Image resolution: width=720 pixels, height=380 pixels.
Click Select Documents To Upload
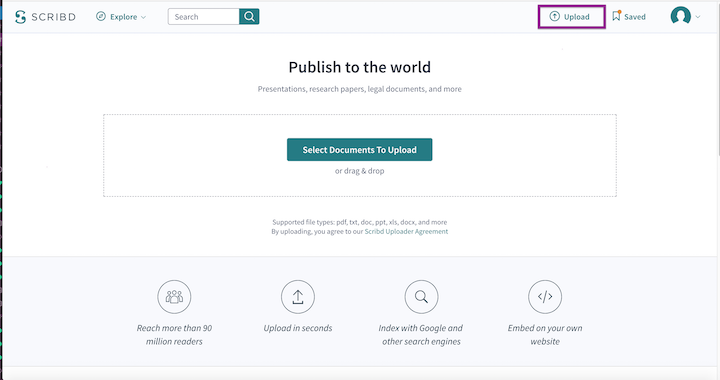point(360,150)
